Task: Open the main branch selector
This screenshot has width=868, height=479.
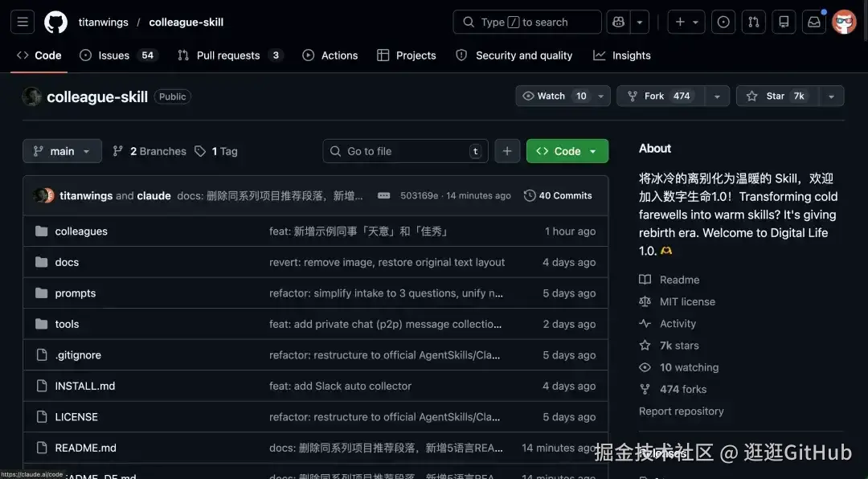Action: (62, 151)
